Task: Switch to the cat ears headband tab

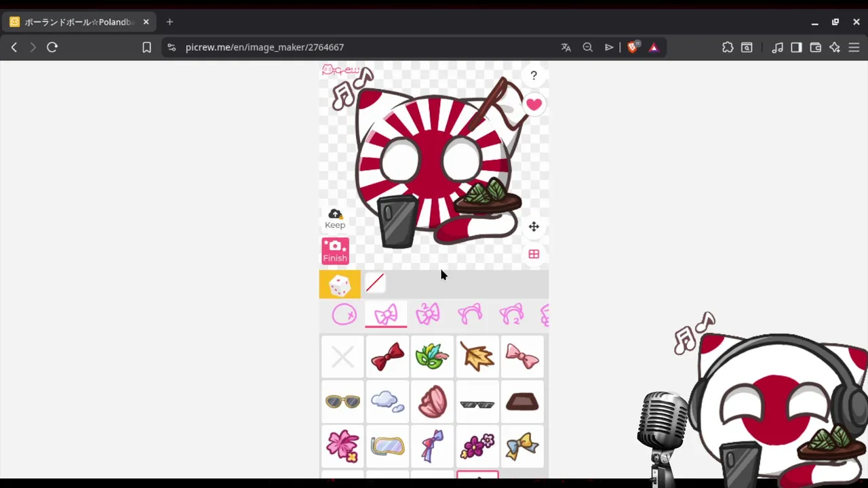Action: click(x=470, y=314)
